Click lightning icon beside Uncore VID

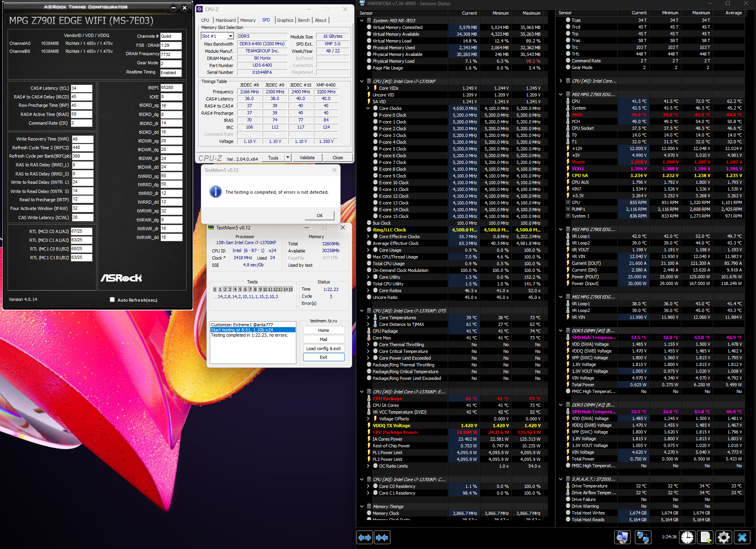point(369,95)
